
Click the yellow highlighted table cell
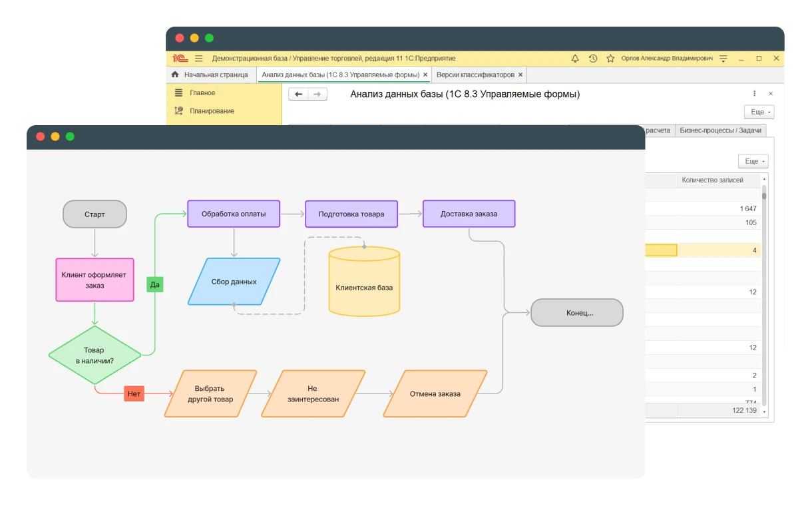pos(661,250)
